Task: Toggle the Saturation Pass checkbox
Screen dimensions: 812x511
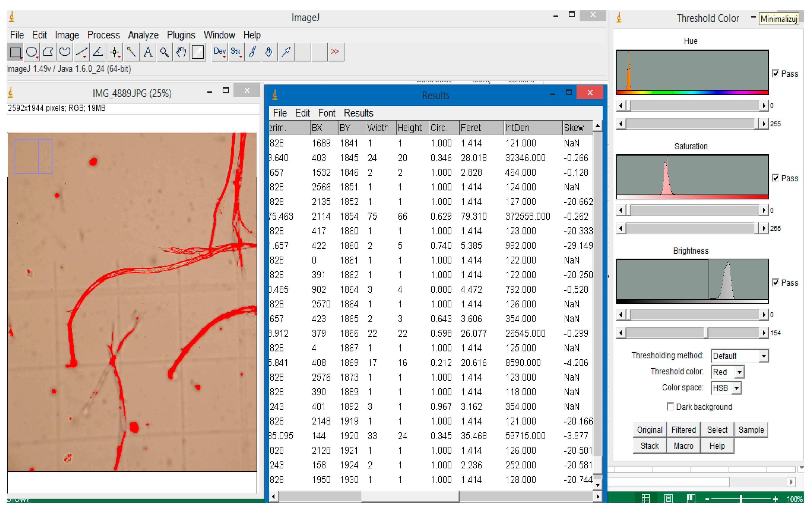Action: [776, 178]
